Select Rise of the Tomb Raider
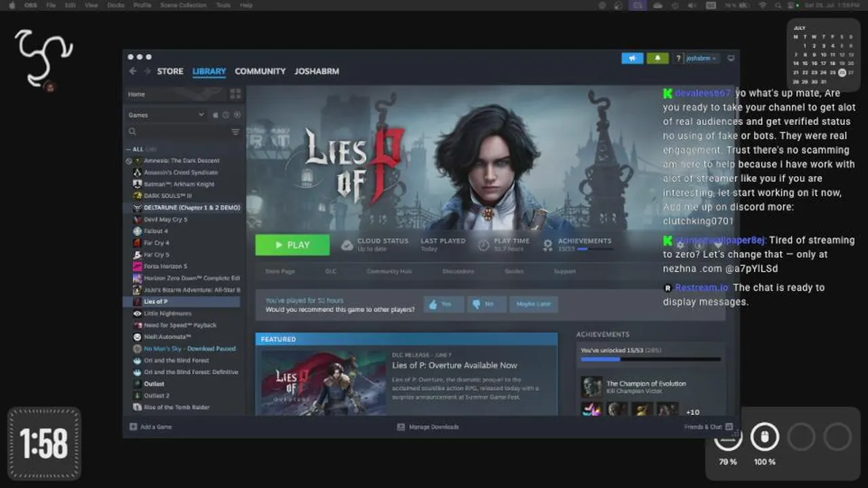This screenshot has width=868, height=488. coord(178,407)
